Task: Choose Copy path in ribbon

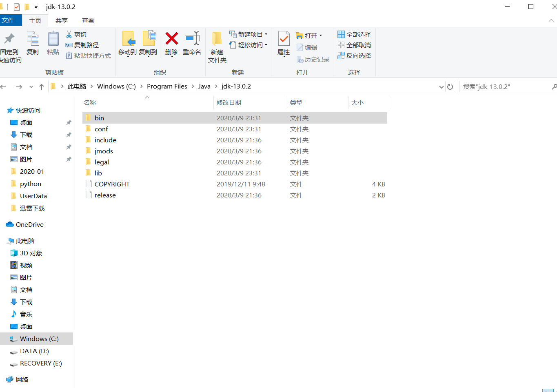Action: click(x=82, y=45)
